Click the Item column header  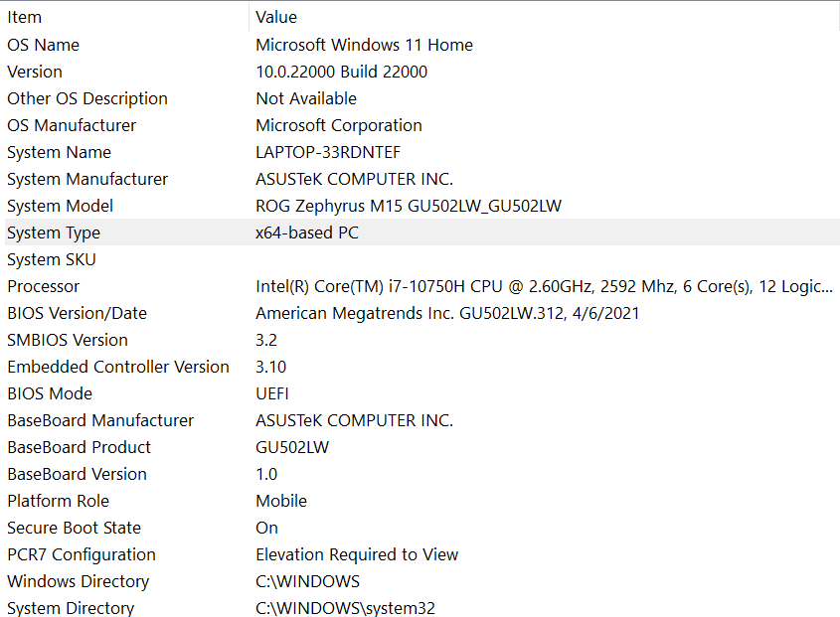pos(25,17)
